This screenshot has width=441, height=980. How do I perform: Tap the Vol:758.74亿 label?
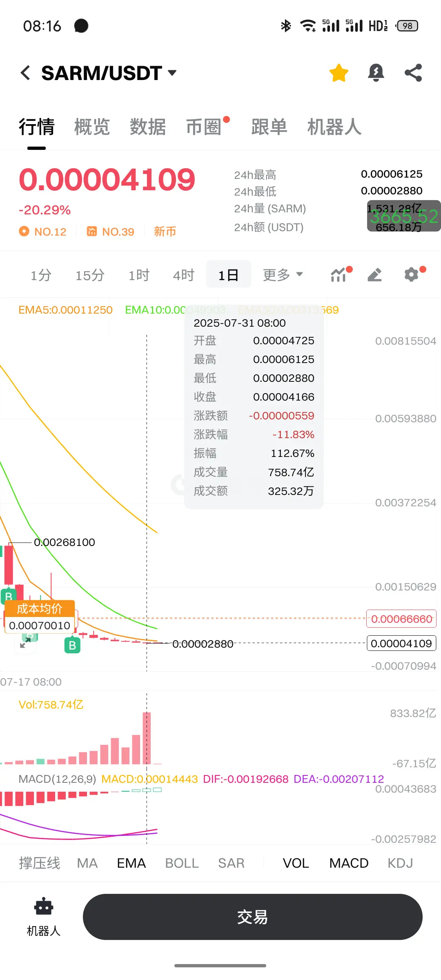[51, 705]
